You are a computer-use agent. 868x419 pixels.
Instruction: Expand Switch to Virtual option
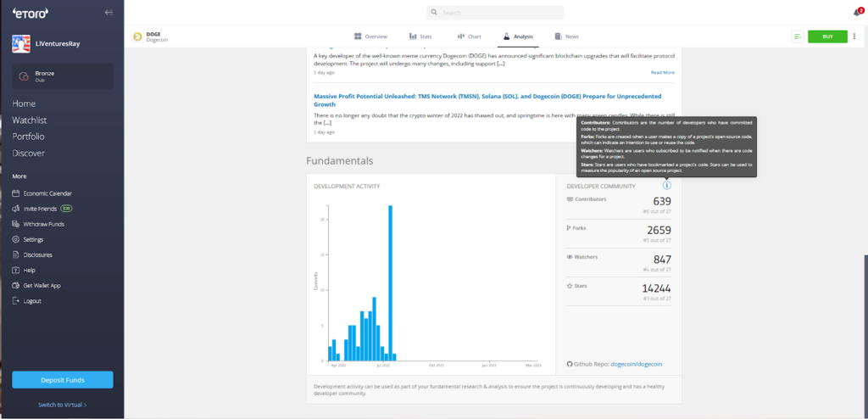(63, 405)
